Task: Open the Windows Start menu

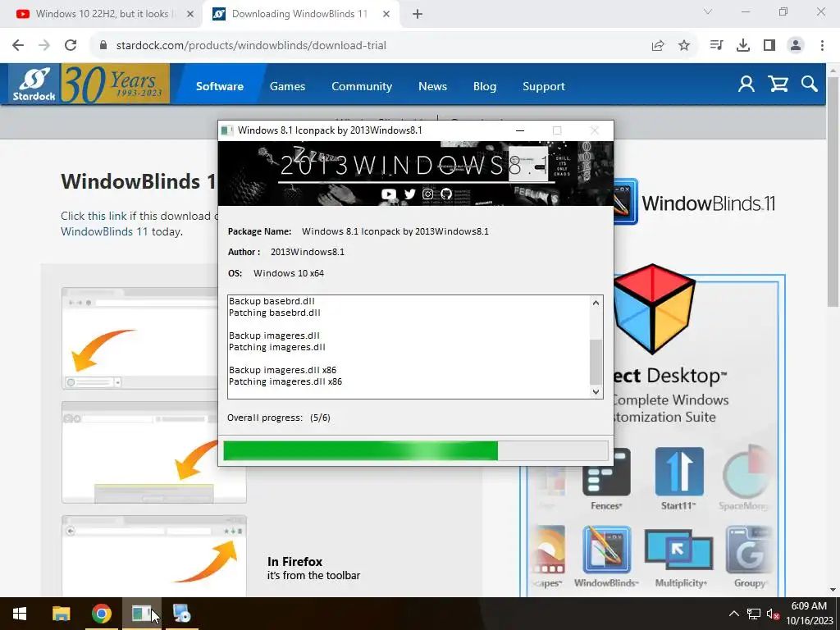Action: click(x=20, y=614)
